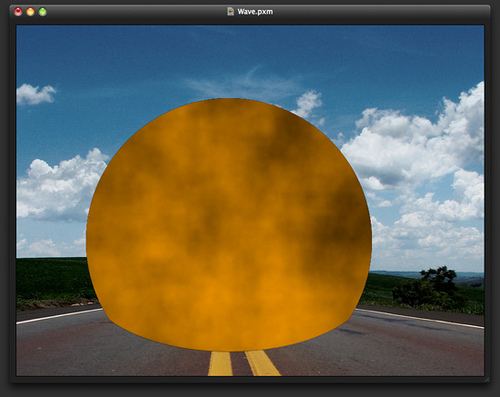Click the Wave.pxm document proxy icon
500x397 pixels.
230,12
